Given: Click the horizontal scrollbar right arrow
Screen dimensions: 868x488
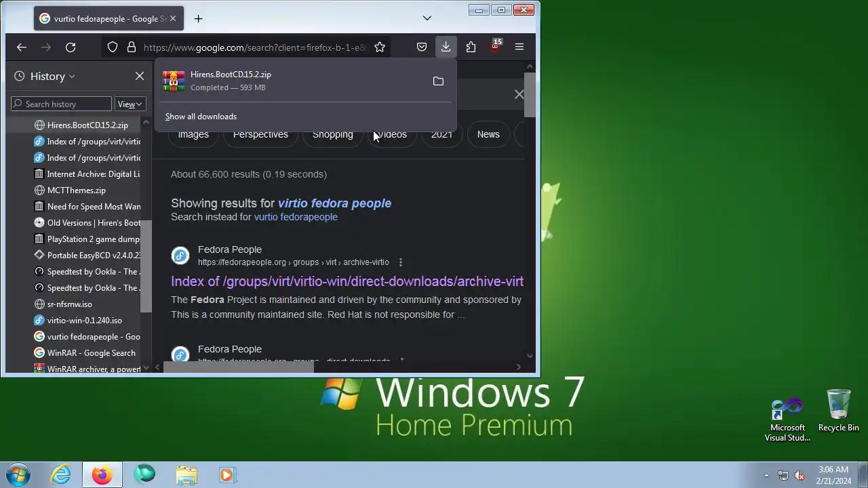Looking at the screenshot, I should pos(519,367).
